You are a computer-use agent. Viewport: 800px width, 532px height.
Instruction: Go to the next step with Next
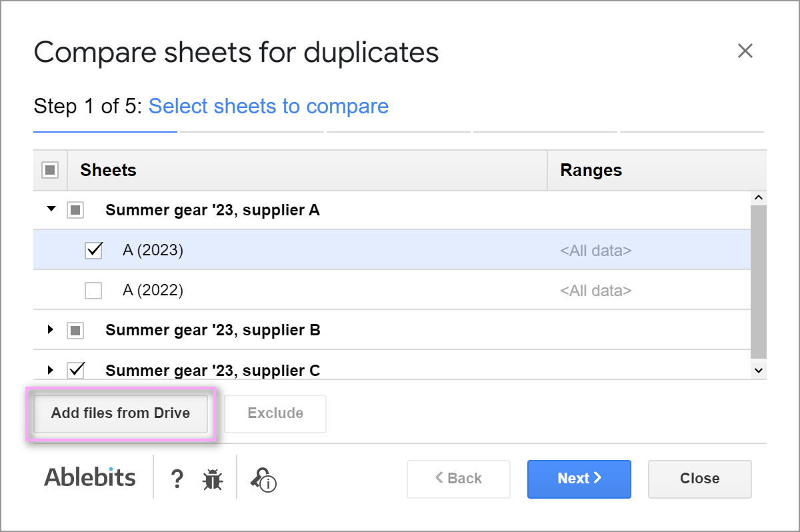[579, 479]
